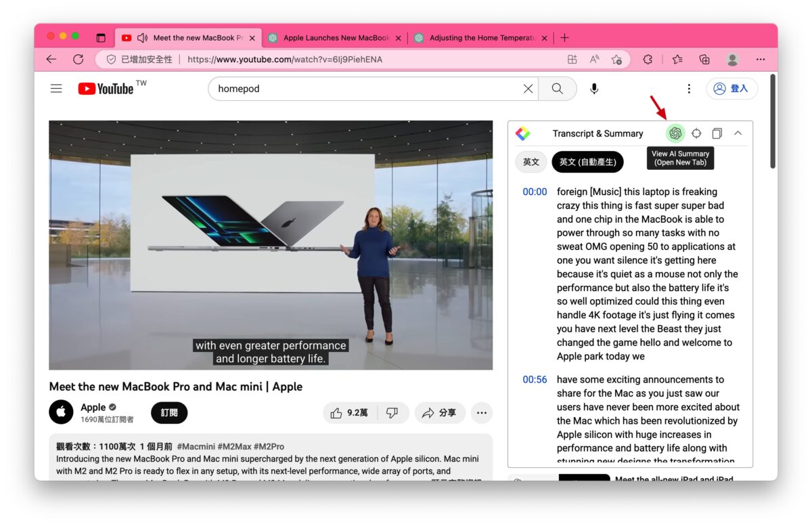Share the video with 分享 button

click(x=438, y=412)
